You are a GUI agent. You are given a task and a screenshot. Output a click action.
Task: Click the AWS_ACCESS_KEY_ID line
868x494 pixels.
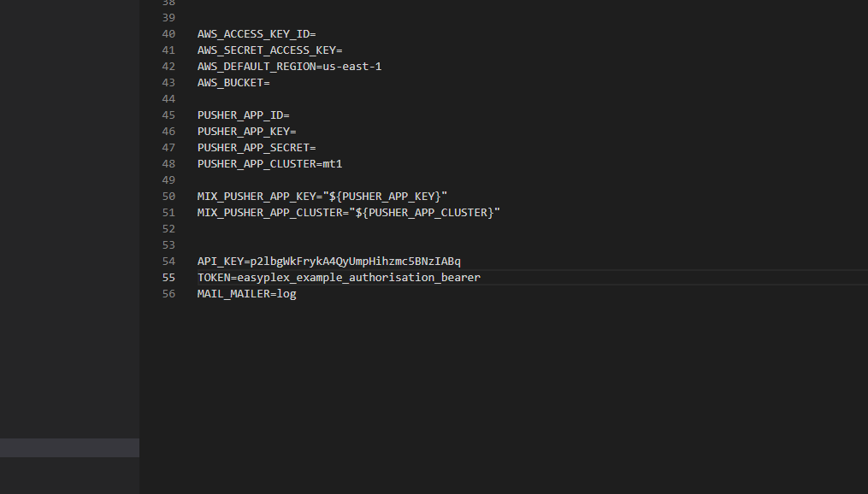[x=257, y=34]
